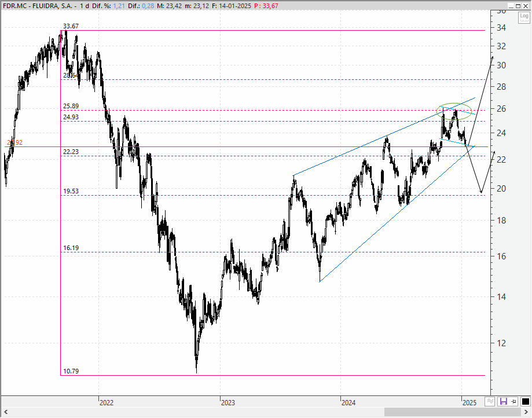
Task: Click the horizontal scrollbar right arrow
Action: pos(526,412)
